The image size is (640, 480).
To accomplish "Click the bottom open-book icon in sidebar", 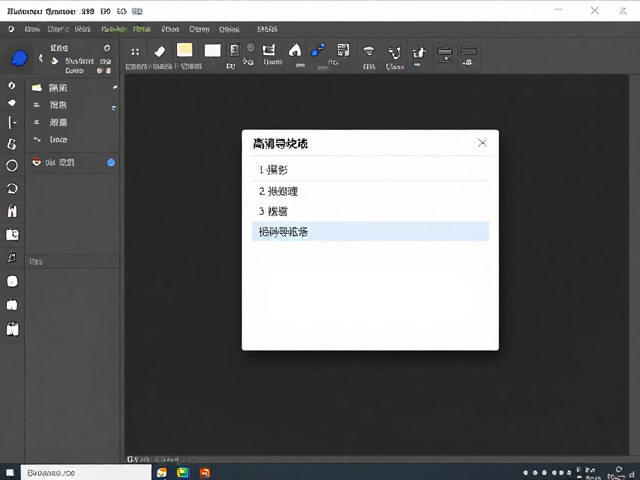I will point(12,329).
